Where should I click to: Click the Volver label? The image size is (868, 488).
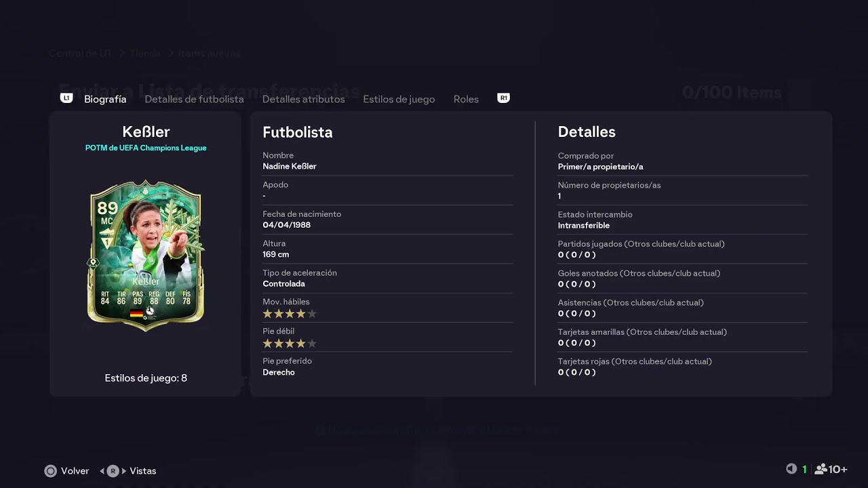pyautogui.click(x=75, y=471)
